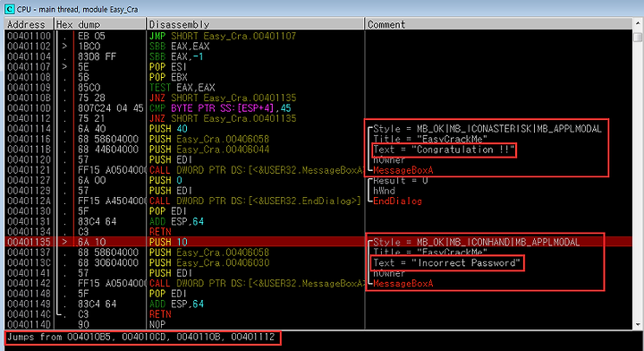Select PUSH Easy_Cra.00406058 at address 00401137
644x351 pixels.
point(208,253)
